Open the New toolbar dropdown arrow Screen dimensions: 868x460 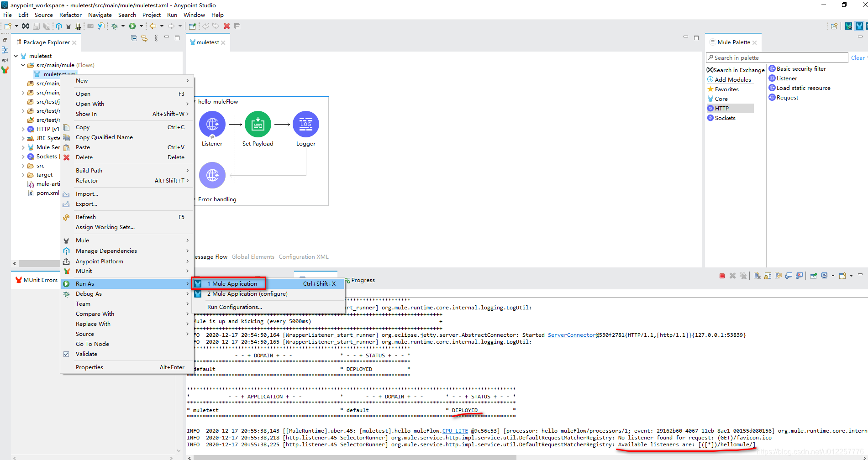[16, 26]
